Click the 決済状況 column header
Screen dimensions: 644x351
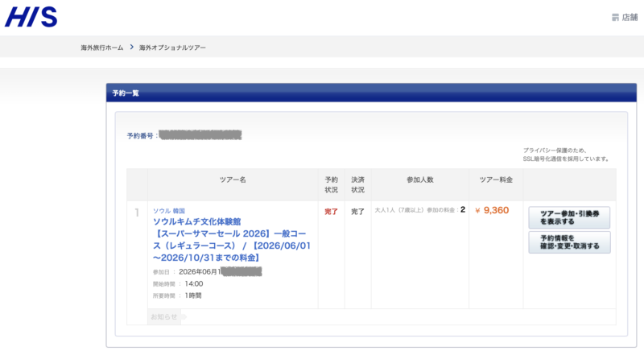pyautogui.click(x=357, y=184)
